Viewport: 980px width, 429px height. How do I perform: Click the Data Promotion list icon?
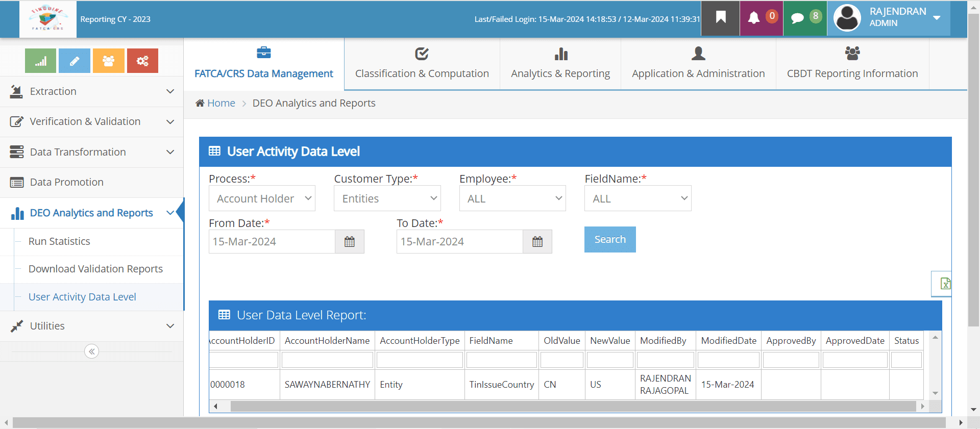[17, 182]
